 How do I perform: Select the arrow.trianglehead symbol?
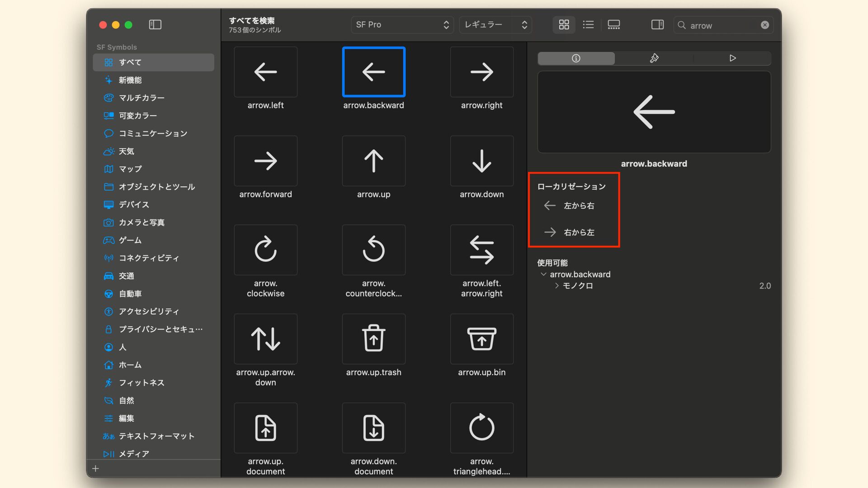(481, 428)
